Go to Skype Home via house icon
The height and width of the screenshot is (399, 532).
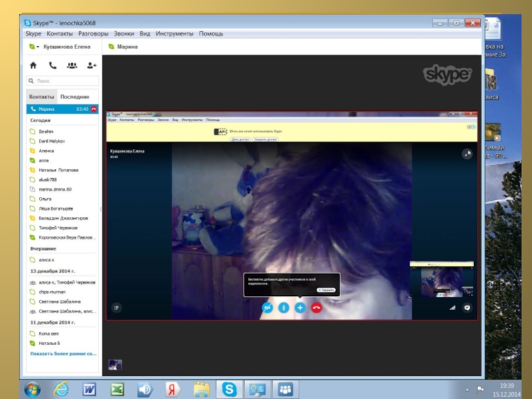[33, 65]
